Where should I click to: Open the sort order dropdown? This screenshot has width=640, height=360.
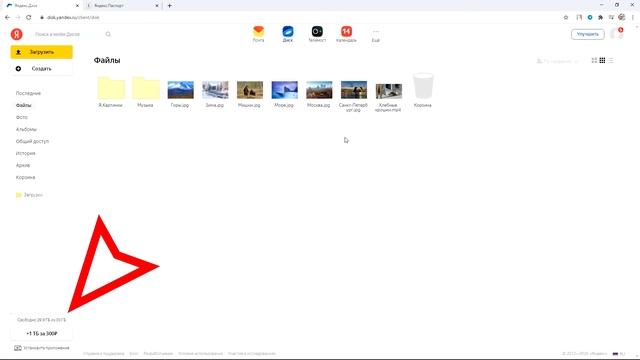click(x=558, y=61)
